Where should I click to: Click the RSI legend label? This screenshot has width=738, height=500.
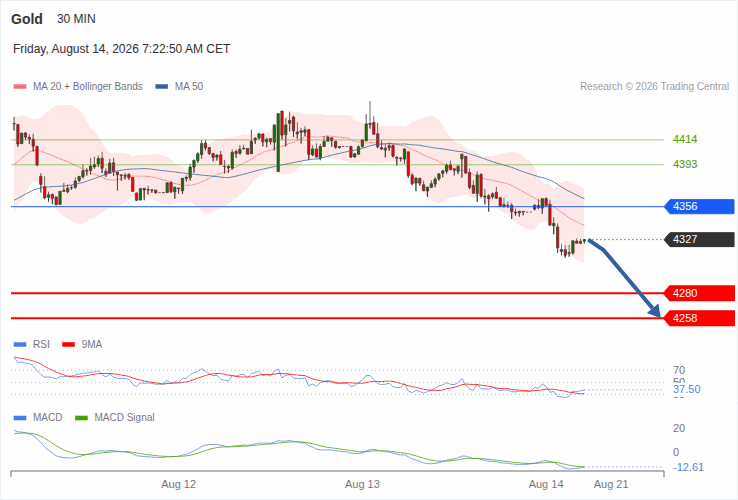[41, 345]
